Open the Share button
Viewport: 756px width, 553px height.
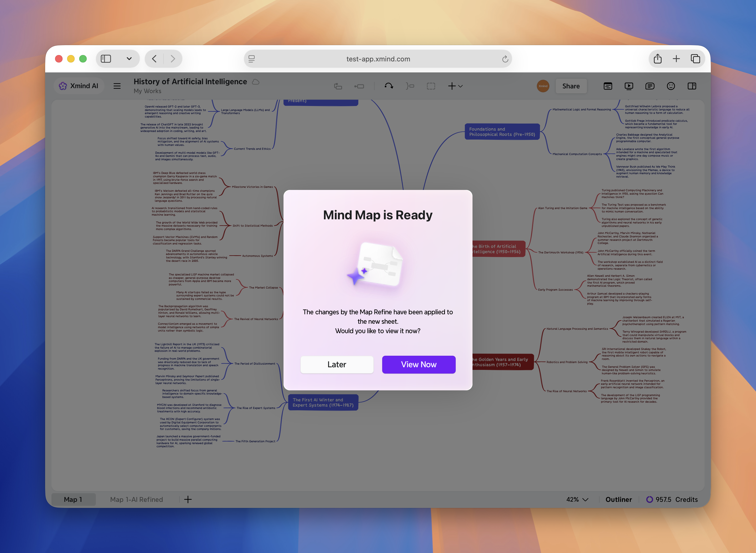tap(571, 86)
